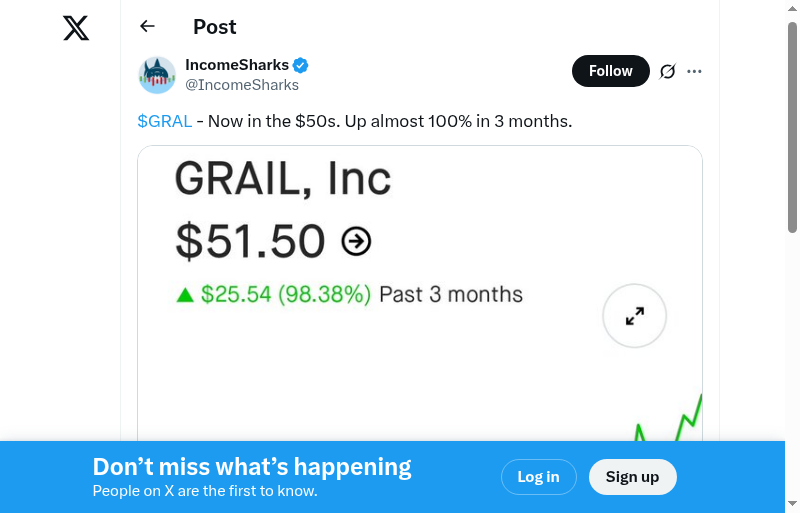Click the post text about the $50s

(385, 121)
